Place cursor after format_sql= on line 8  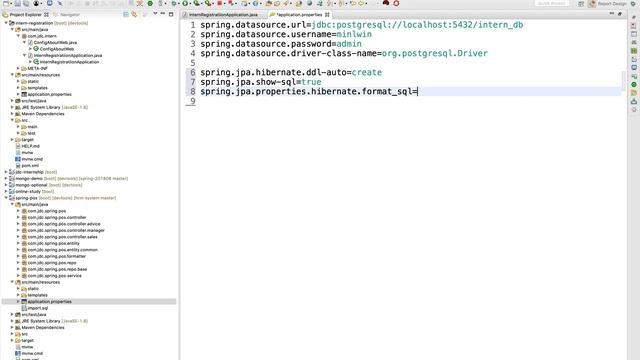click(x=418, y=91)
